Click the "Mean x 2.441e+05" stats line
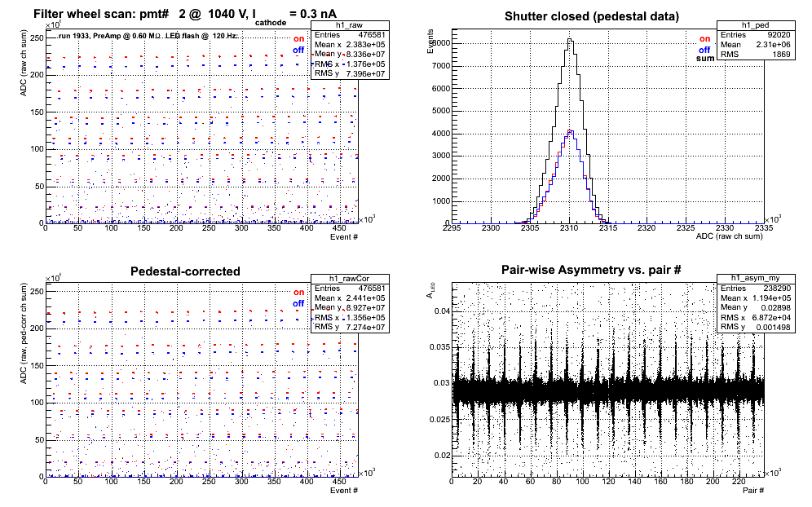 [x=350, y=298]
